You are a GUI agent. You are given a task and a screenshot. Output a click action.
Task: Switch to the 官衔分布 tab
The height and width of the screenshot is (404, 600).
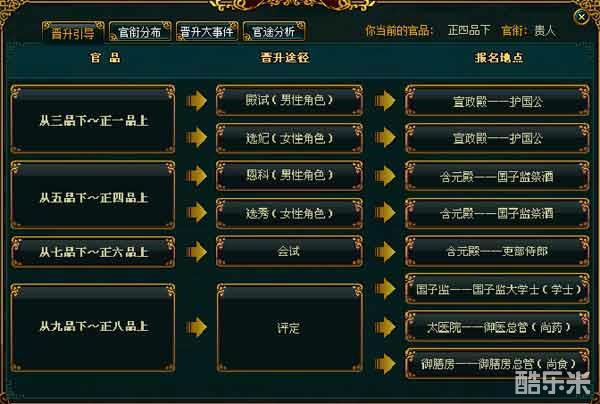140,31
